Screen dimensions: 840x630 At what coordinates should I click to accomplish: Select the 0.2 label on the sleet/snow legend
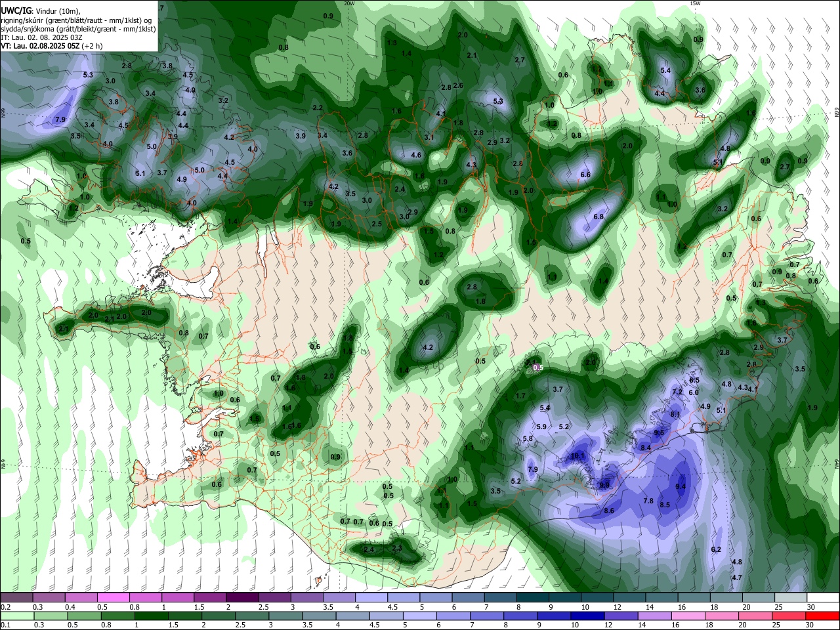coord(6,607)
